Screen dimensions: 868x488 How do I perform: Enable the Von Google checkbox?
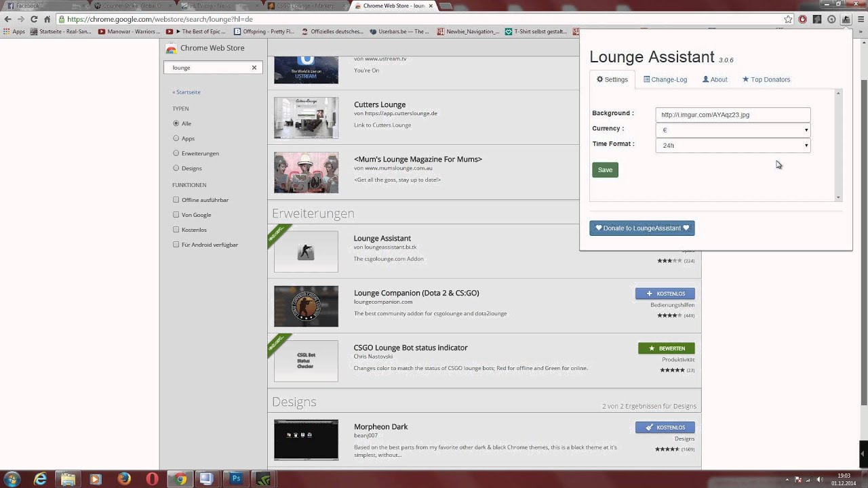point(176,215)
